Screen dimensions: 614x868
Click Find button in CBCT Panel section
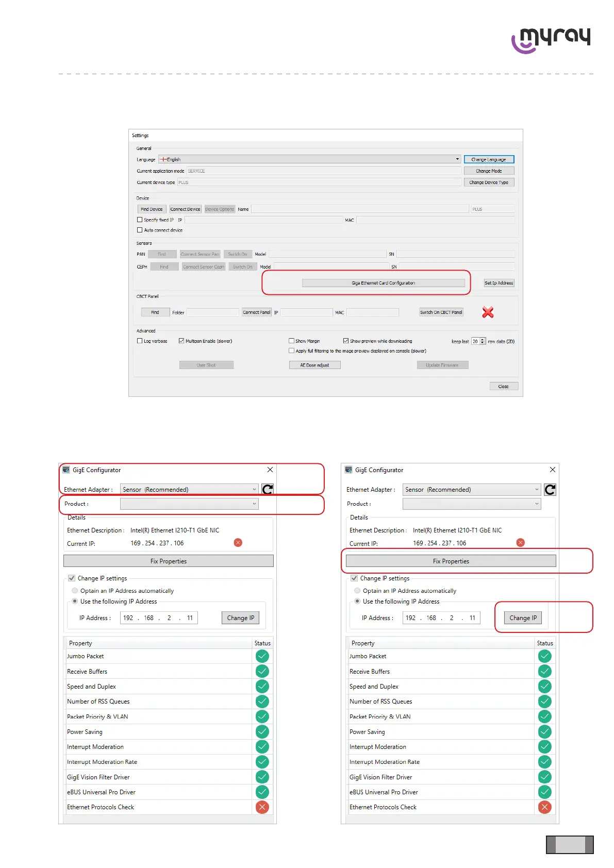(x=155, y=312)
